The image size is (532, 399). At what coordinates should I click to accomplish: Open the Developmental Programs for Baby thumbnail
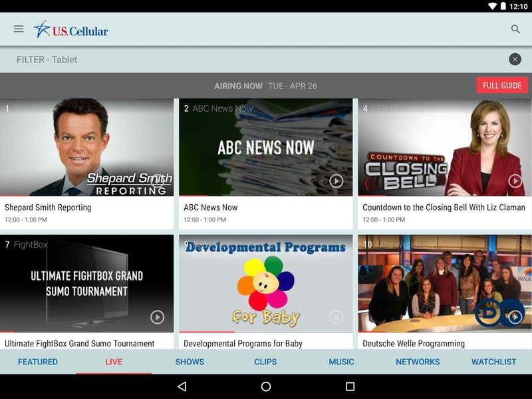pyautogui.click(x=265, y=283)
